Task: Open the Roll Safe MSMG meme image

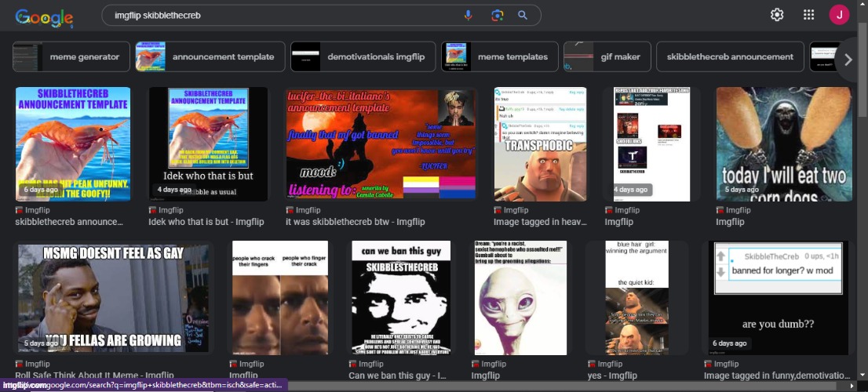Action: (114, 298)
